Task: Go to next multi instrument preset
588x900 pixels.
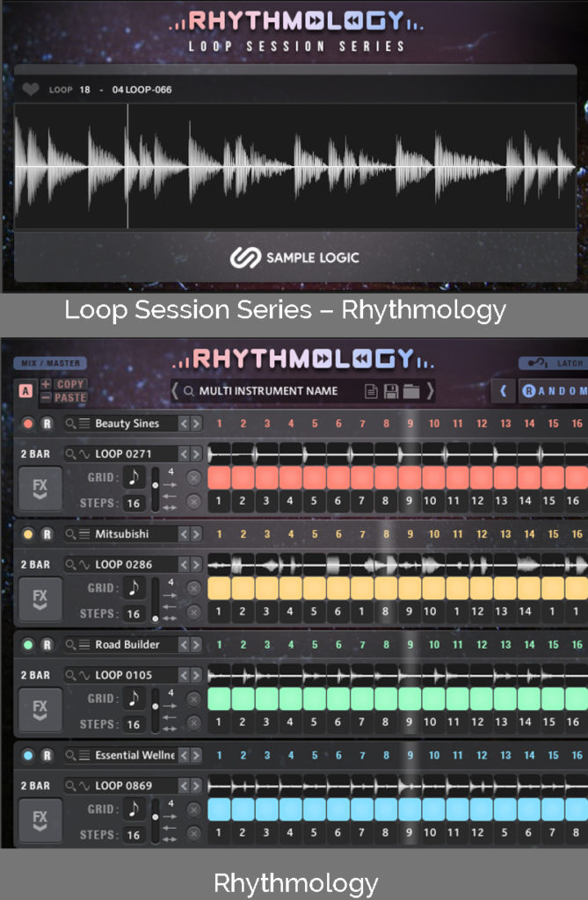Action: tap(430, 391)
